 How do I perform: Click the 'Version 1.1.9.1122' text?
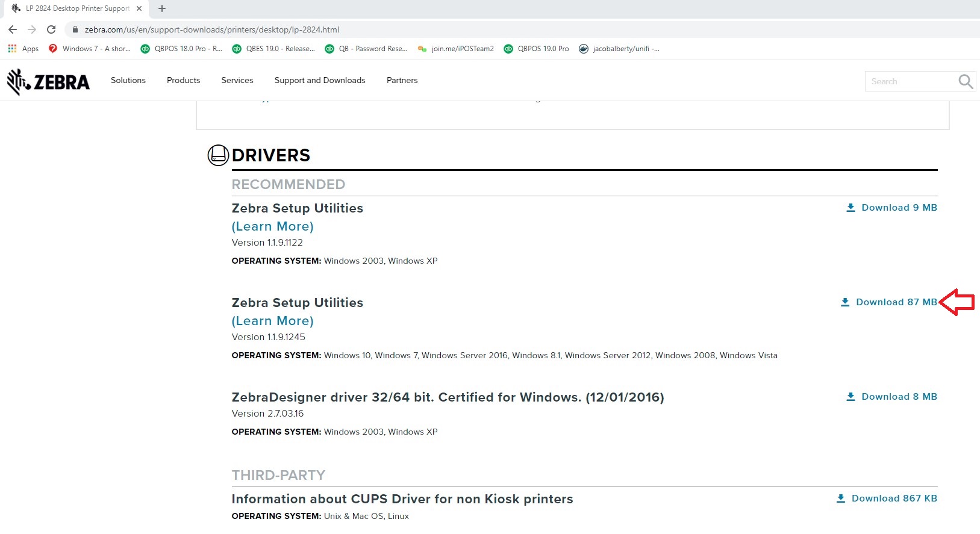pos(267,243)
